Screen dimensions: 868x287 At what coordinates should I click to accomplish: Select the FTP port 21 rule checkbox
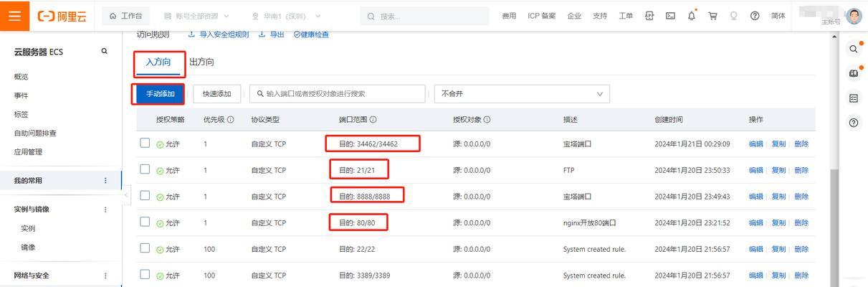tap(145, 169)
